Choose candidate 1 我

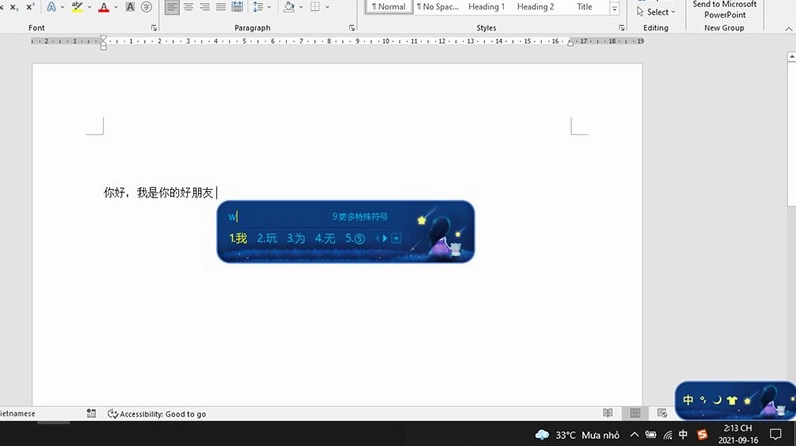[x=238, y=238]
